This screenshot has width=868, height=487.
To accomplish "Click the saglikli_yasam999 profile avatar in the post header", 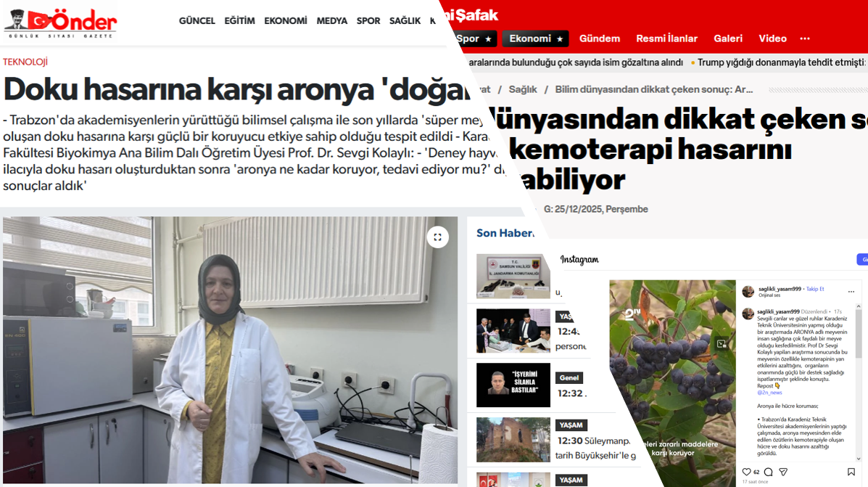I will coord(748,291).
